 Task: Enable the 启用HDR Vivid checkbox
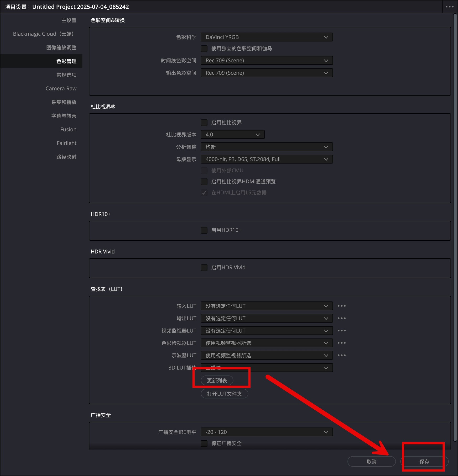pyautogui.click(x=204, y=268)
